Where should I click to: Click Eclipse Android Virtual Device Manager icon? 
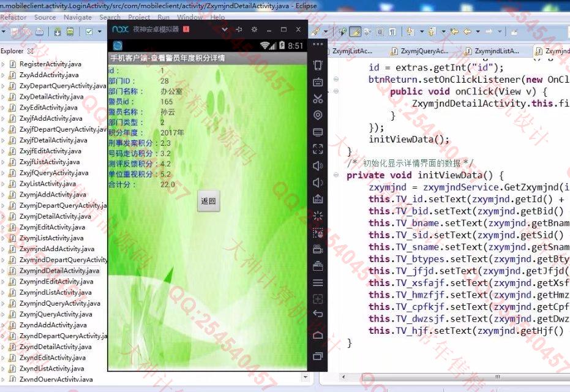[x=70, y=32]
